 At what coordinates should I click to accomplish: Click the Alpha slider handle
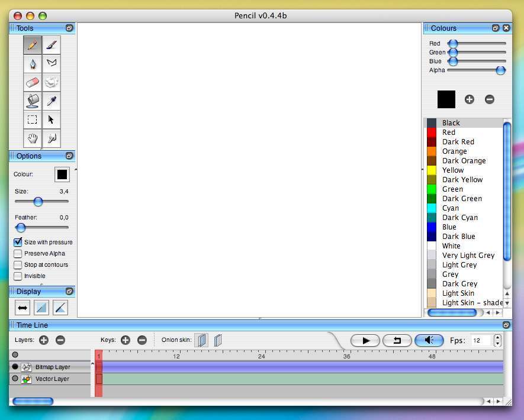click(500, 70)
